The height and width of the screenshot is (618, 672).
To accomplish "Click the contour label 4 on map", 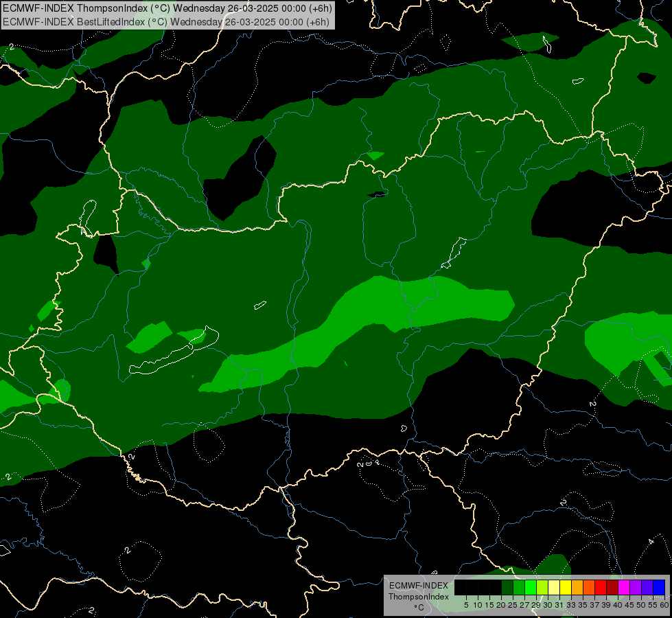I will click(x=651, y=542).
